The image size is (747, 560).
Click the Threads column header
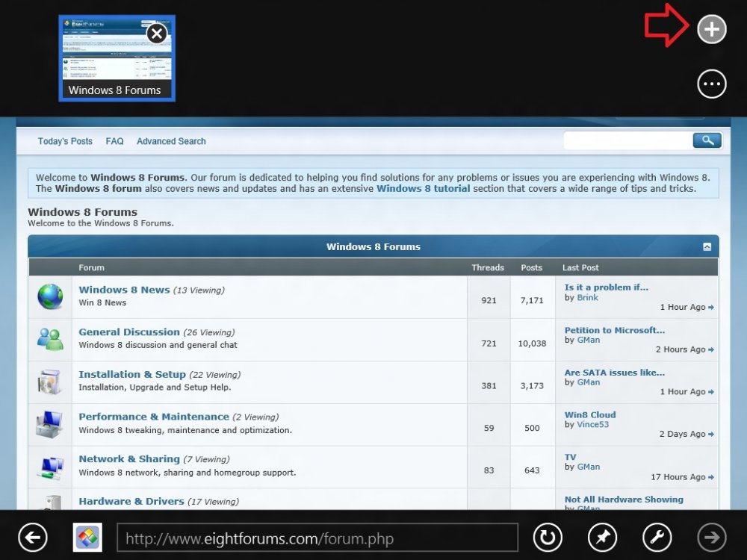click(x=488, y=267)
